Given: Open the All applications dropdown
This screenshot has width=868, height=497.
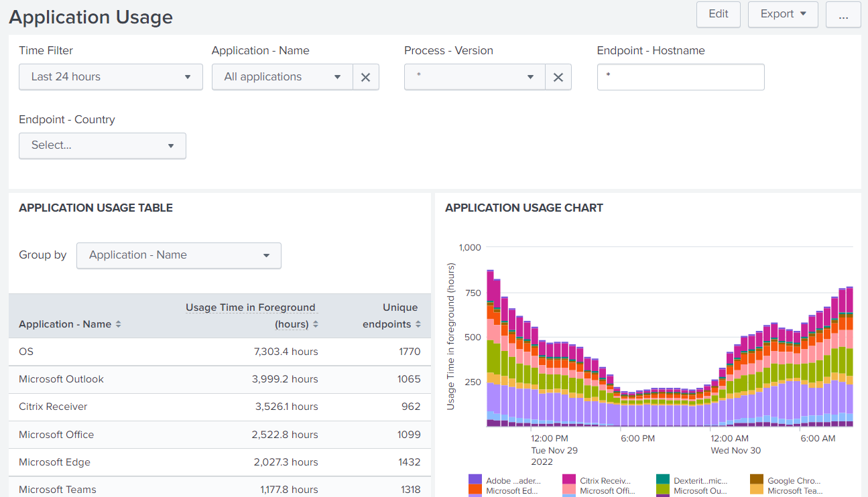Looking at the screenshot, I should pyautogui.click(x=282, y=77).
